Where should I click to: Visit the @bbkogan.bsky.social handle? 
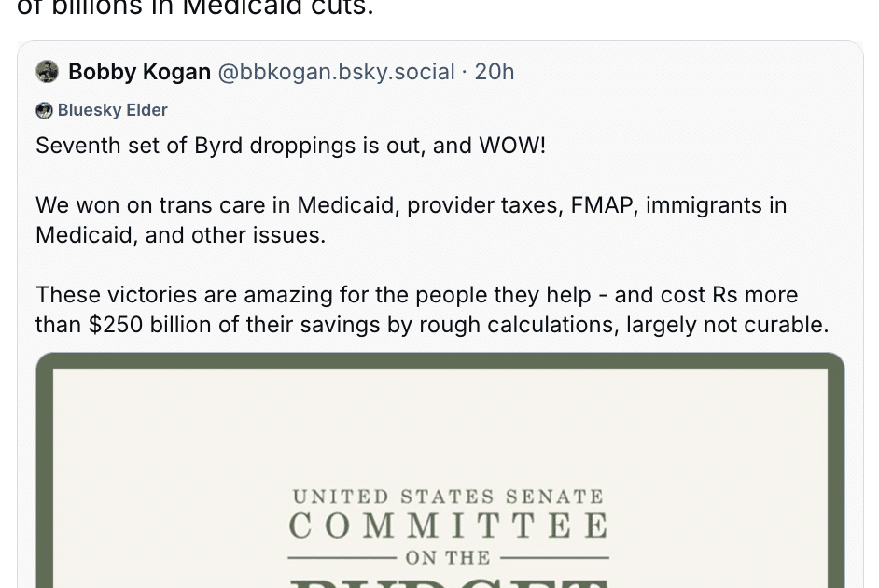336,72
